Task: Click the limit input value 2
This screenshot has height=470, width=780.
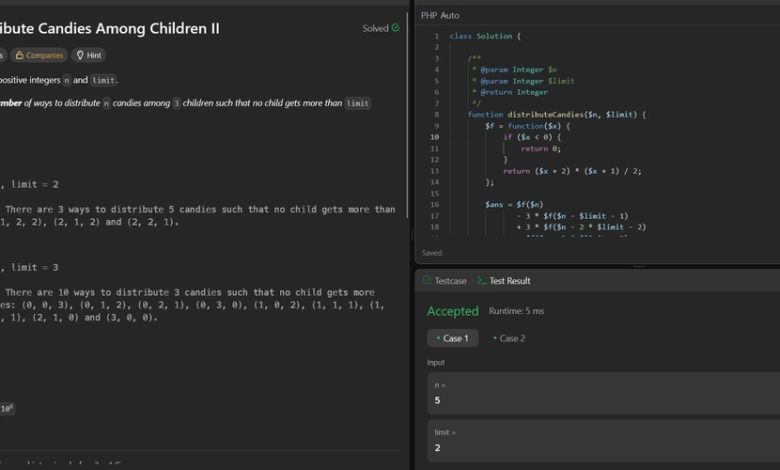Action: tap(437, 448)
